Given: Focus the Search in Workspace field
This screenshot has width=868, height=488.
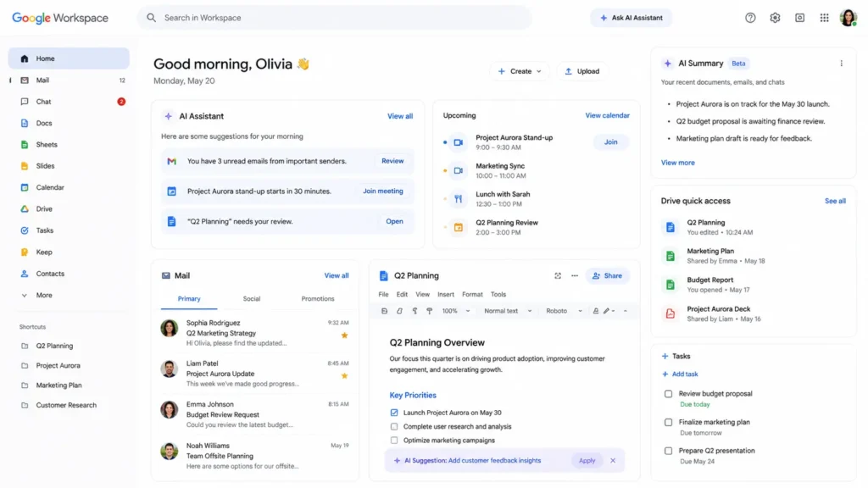Looking at the screenshot, I should coord(334,18).
